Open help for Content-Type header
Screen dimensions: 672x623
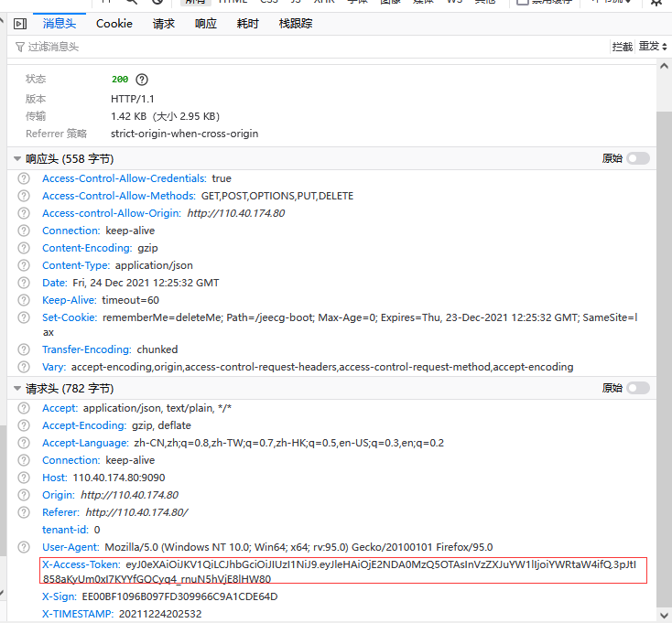point(24,265)
